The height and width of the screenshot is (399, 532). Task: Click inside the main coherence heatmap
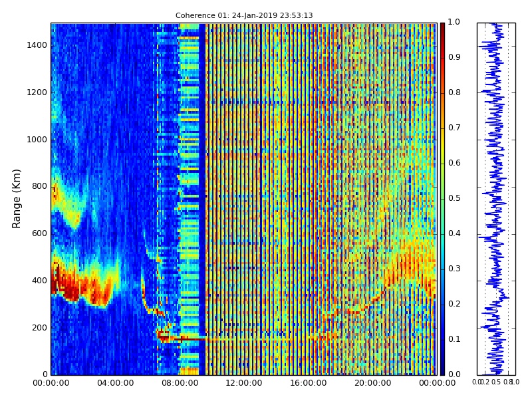[244, 199]
